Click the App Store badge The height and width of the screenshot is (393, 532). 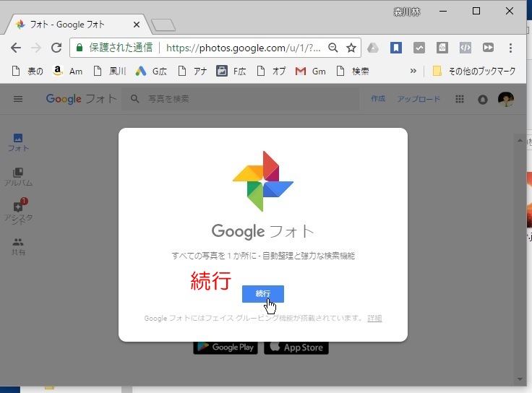tap(296, 347)
